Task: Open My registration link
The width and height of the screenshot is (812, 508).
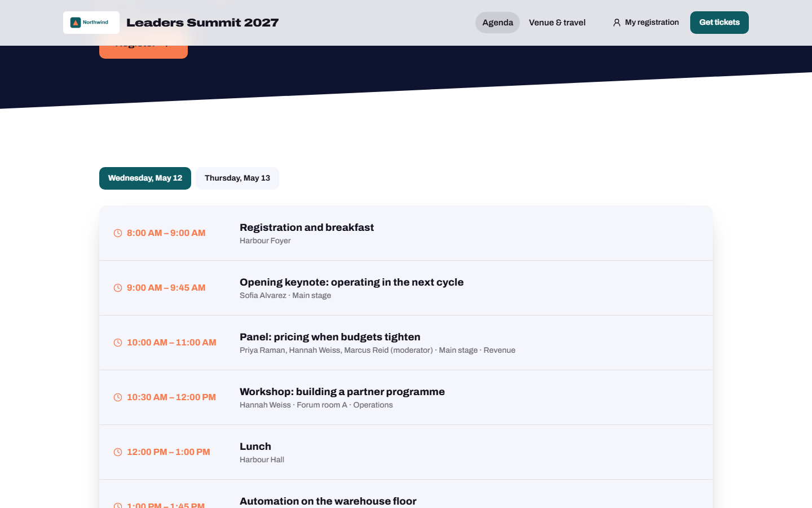Action: (646, 23)
